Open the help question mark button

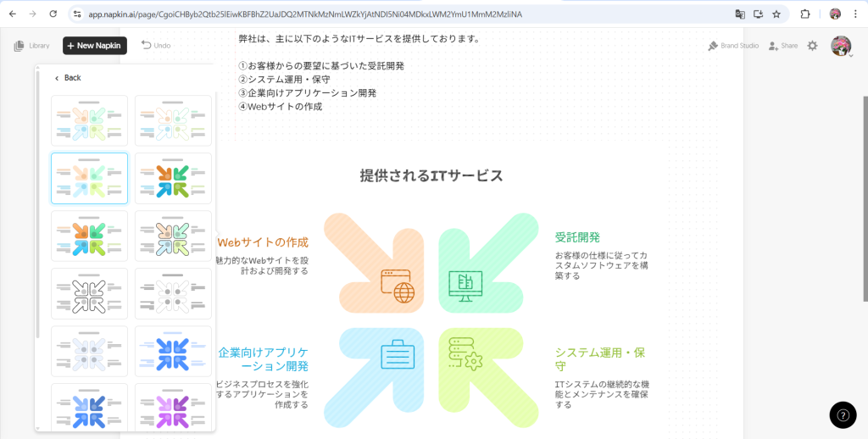842,414
